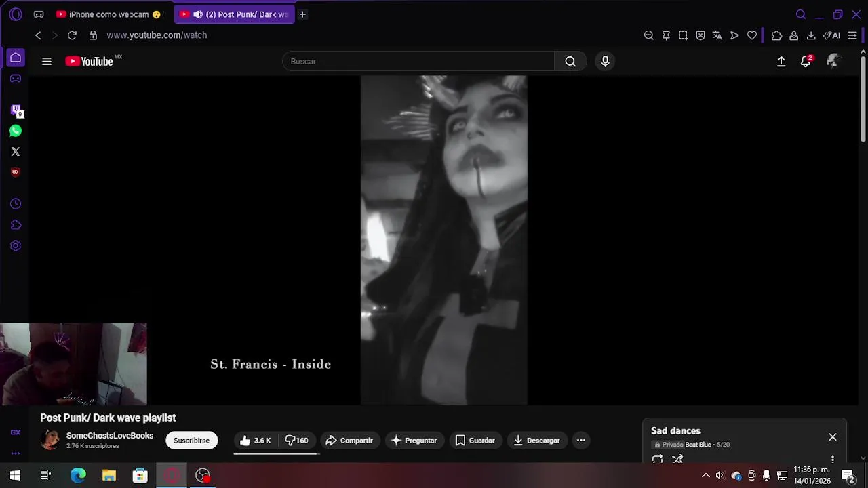
Task: Open the Opera menu logo
Action: coord(16,14)
